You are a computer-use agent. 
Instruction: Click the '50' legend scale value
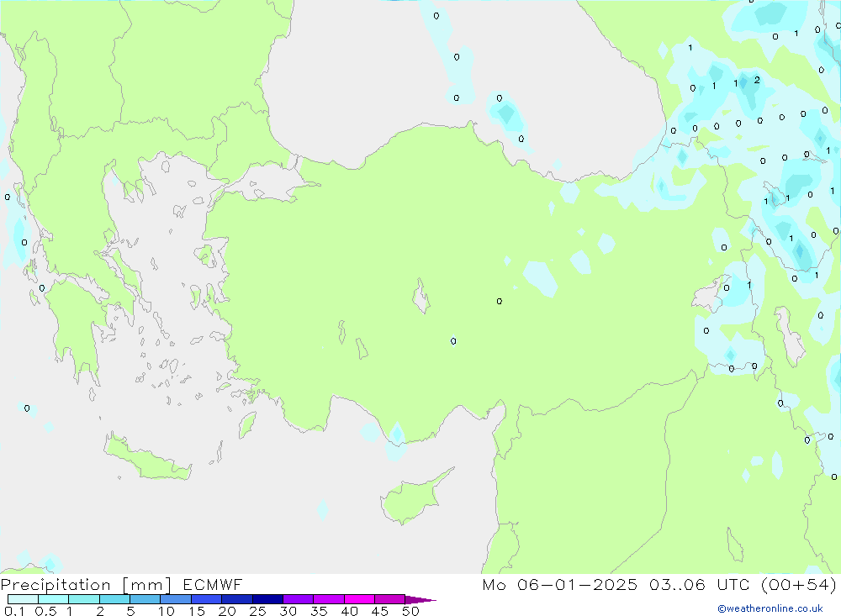[410, 611]
